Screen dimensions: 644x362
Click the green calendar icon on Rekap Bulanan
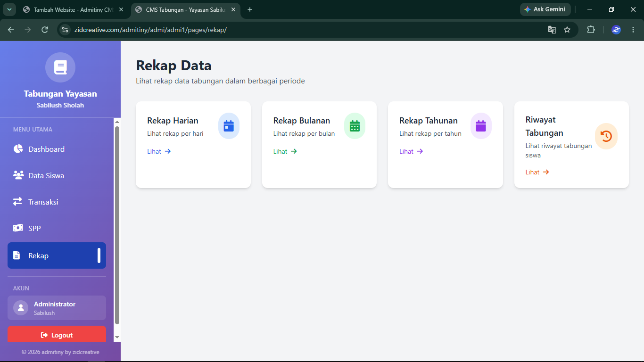pyautogui.click(x=355, y=126)
